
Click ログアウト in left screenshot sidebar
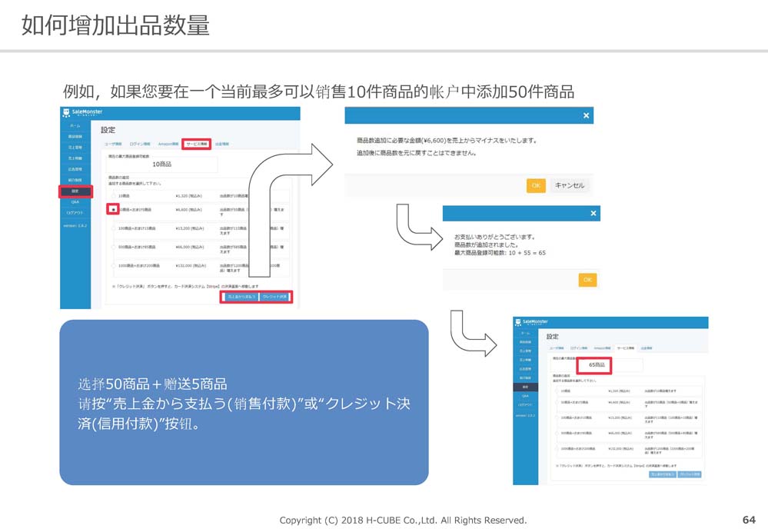tap(75, 213)
